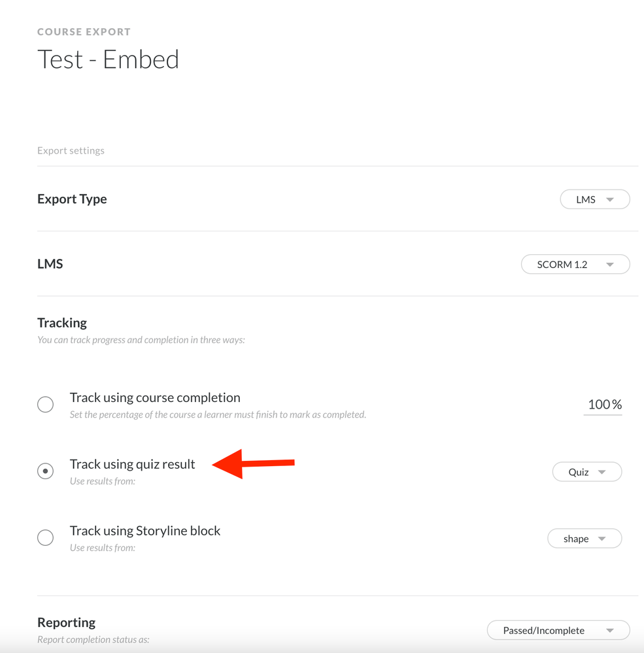Viewport: 644px width, 653px height.
Task: Open the SCORM 1.2 dropdown
Action: click(575, 265)
